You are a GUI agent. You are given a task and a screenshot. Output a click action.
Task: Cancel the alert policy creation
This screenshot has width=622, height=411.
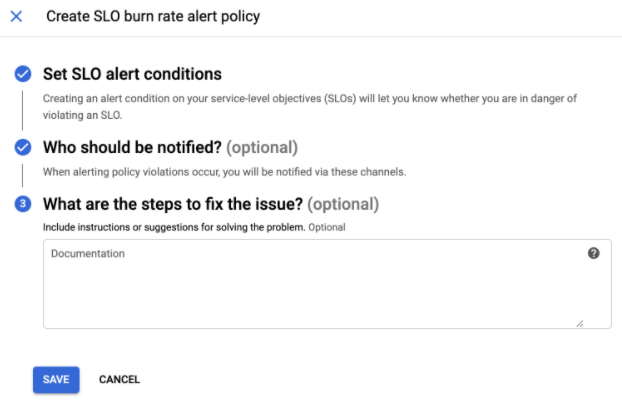pos(119,379)
